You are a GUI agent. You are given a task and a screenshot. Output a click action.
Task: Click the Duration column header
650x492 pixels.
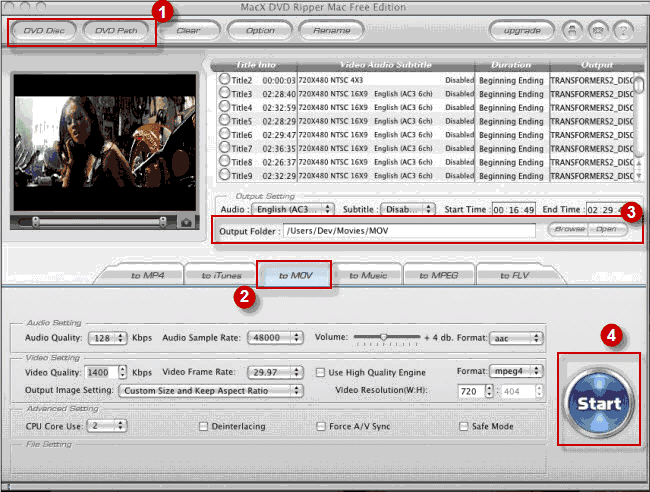pyautogui.click(x=512, y=65)
